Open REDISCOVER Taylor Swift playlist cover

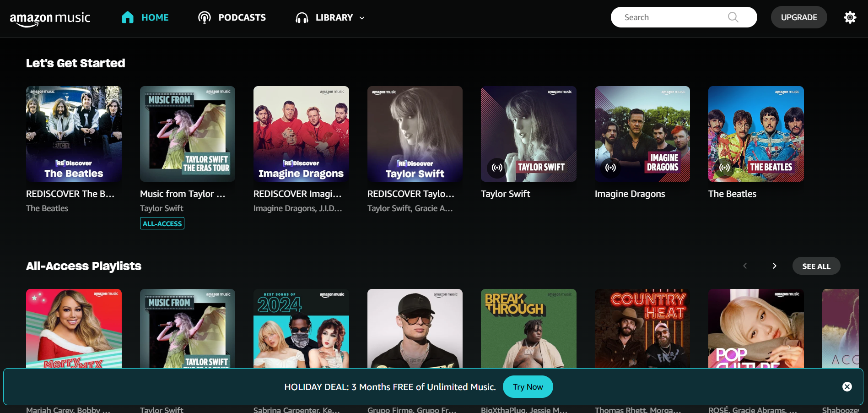coord(415,134)
